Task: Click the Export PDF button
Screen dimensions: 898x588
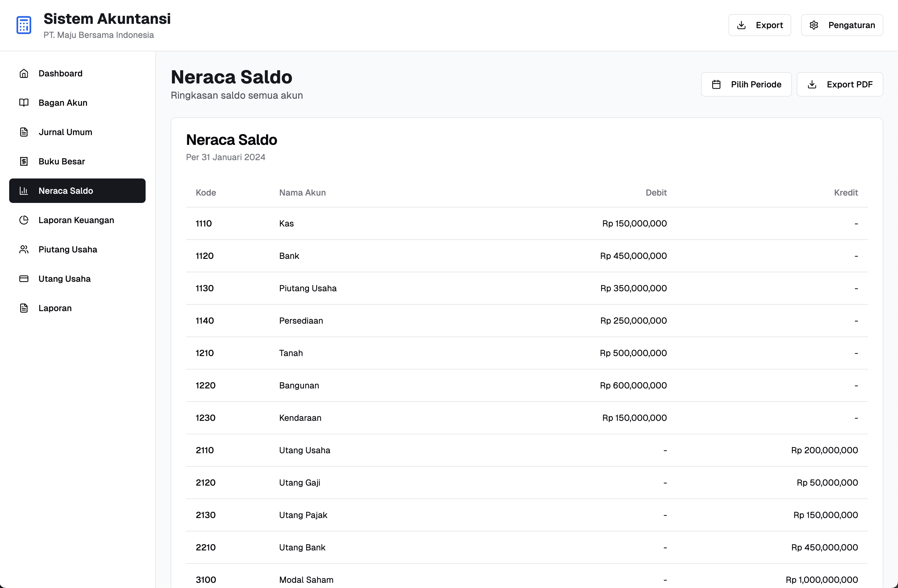Action: 840,84
